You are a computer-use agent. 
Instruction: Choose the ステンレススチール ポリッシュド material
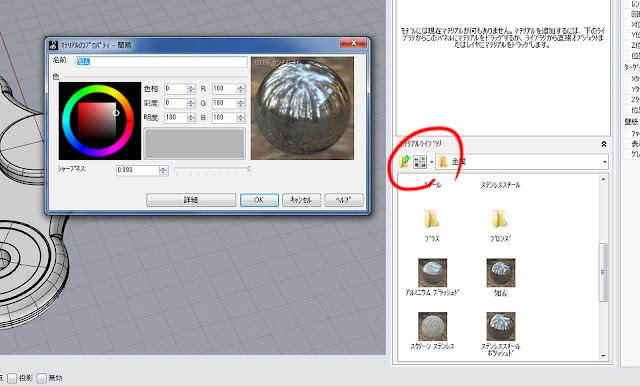coord(501,326)
